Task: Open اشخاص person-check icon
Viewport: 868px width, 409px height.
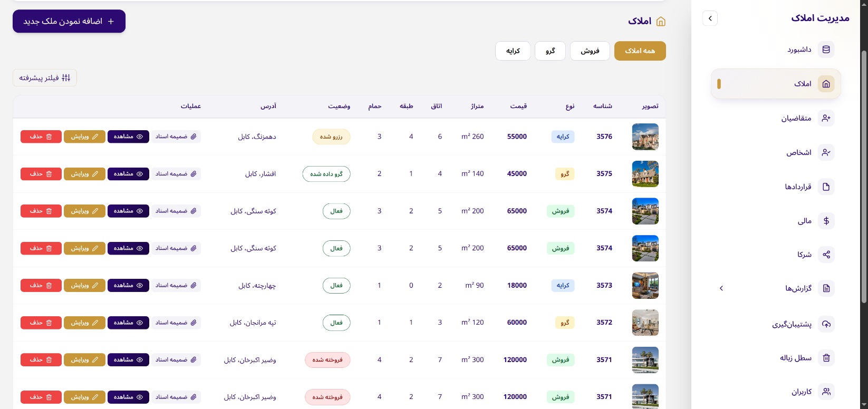Action: pyautogui.click(x=826, y=152)
